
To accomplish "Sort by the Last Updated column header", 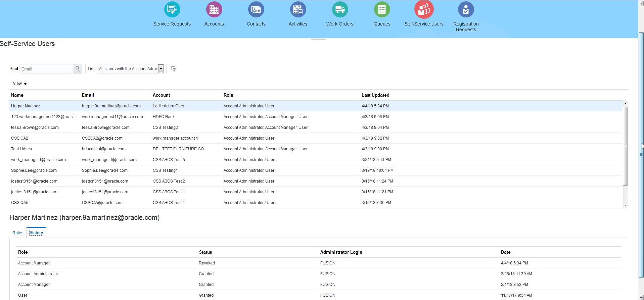I will click(375, 95).
